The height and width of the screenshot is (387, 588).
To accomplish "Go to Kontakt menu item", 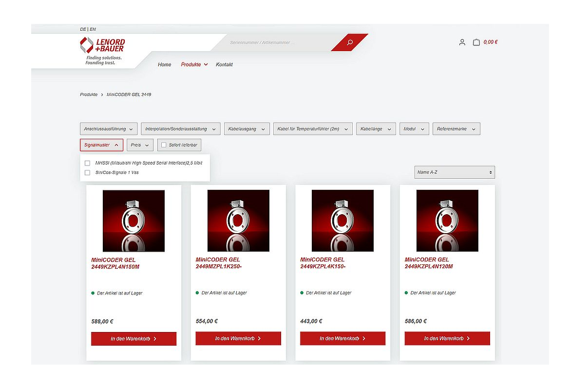I will (224, 65).
